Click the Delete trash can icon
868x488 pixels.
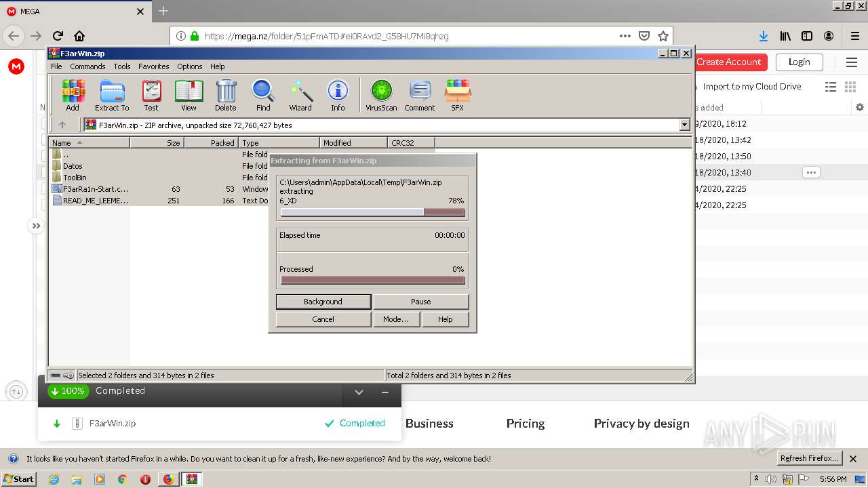point(226,95)
